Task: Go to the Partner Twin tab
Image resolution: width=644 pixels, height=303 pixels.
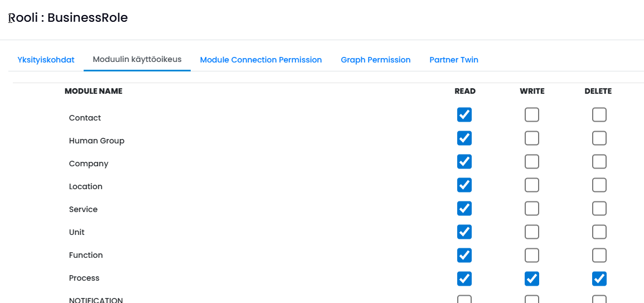Action: (454, 60)
